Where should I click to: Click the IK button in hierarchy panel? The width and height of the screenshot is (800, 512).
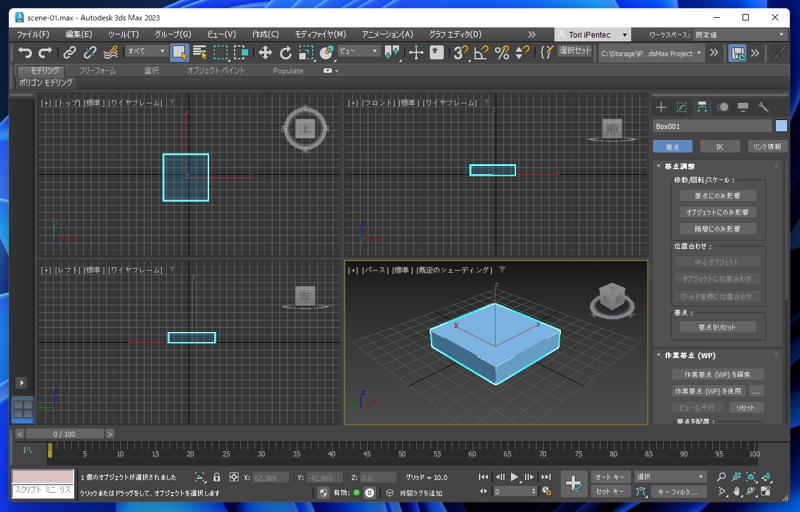point(719,147)
